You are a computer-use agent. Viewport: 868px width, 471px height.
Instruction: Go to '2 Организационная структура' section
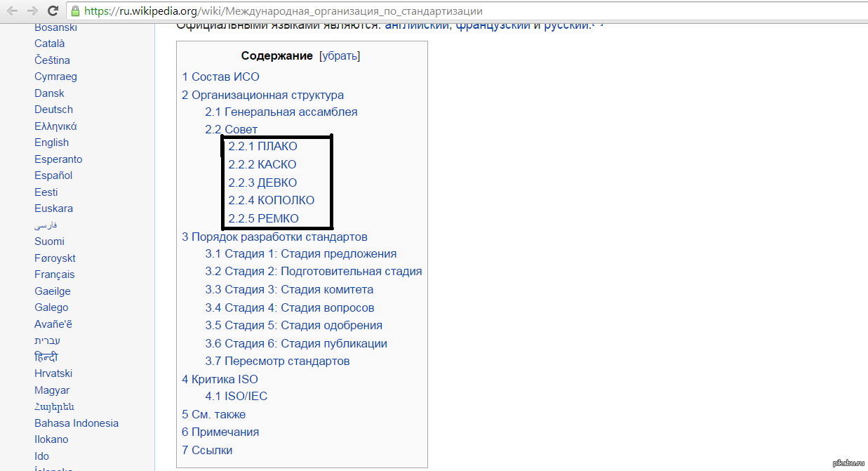262,95
